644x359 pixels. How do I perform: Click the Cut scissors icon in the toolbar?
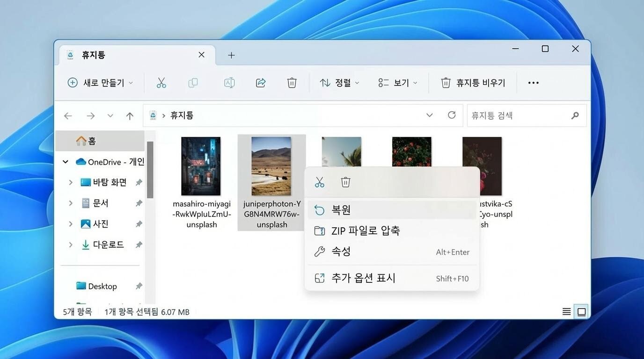(161, 83)
